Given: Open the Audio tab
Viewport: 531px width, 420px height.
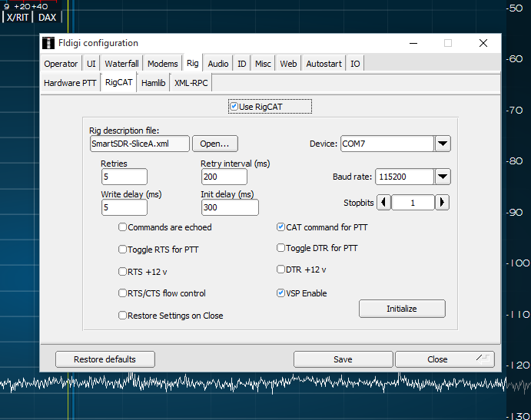Looking at the screenshot, I should coord(218,64).
